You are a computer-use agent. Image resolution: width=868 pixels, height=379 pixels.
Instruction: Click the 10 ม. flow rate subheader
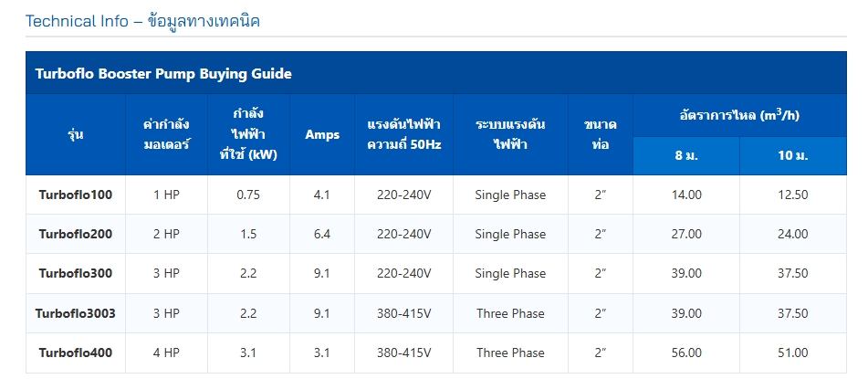click(x=793, y=155)
